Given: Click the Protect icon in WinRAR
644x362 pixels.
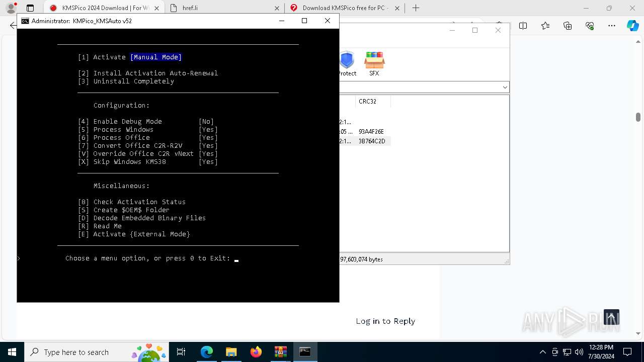Looking at the screenshot, I should point(347,64).
